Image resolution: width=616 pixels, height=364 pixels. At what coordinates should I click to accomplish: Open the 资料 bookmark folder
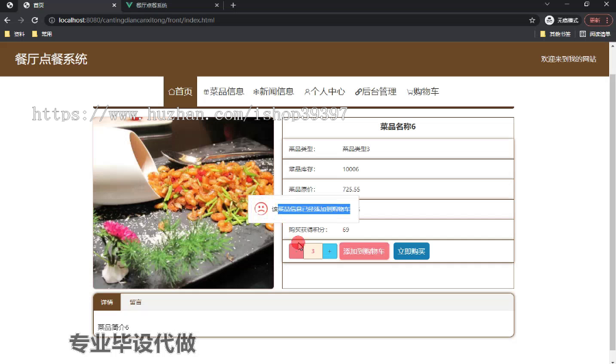click(15, 34)
